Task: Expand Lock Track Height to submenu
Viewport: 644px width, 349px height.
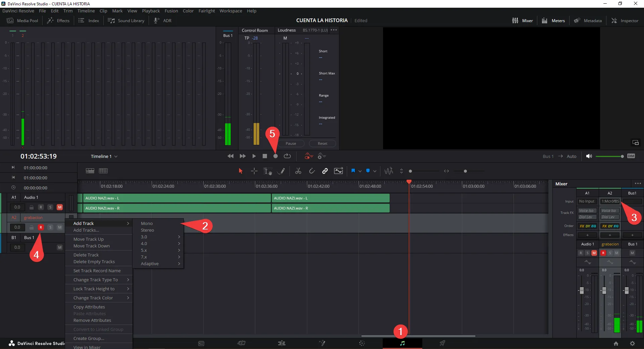Action: click(x=99, y=289)
